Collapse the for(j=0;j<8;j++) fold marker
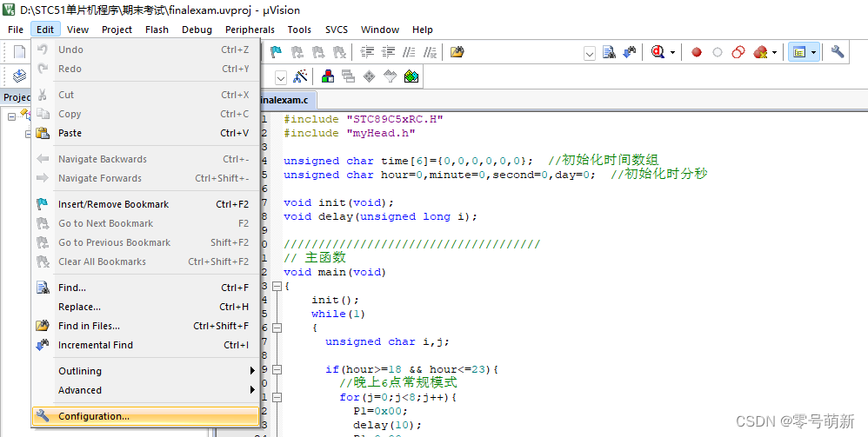Viewport: 868px width, 437px height. coord(277,397)
